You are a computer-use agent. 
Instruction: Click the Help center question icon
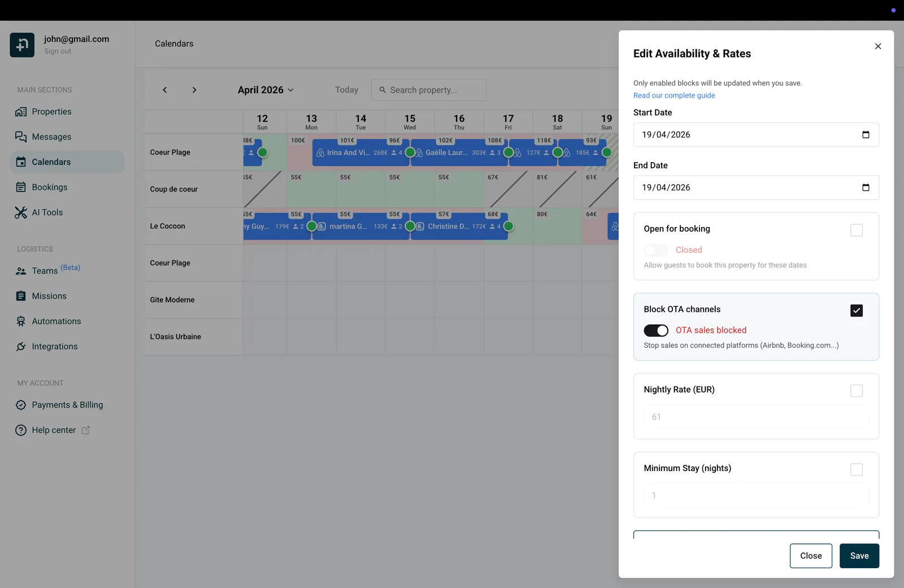click(x=21, y=430)
